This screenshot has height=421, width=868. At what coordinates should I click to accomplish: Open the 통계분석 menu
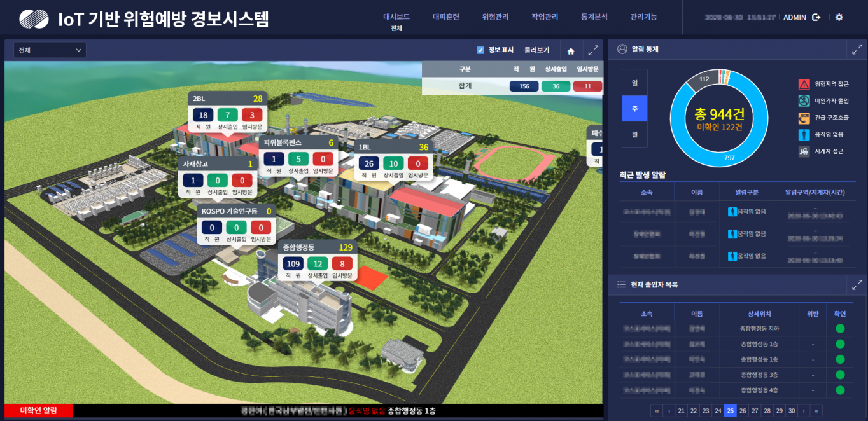(x=594, y=17)
